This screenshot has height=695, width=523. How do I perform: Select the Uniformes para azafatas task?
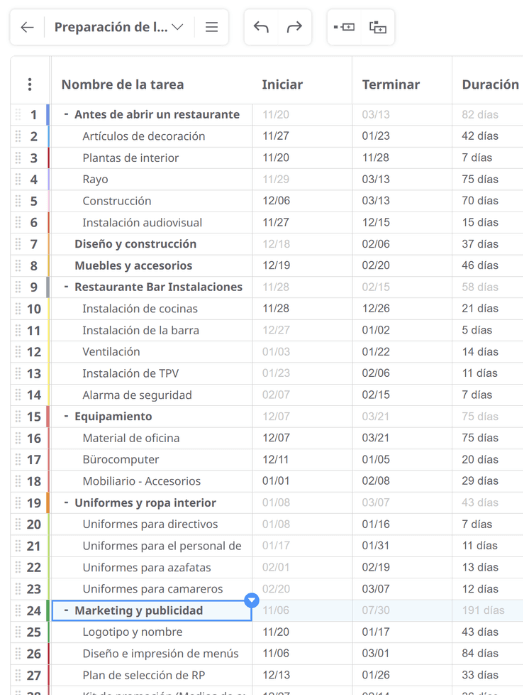147,567
